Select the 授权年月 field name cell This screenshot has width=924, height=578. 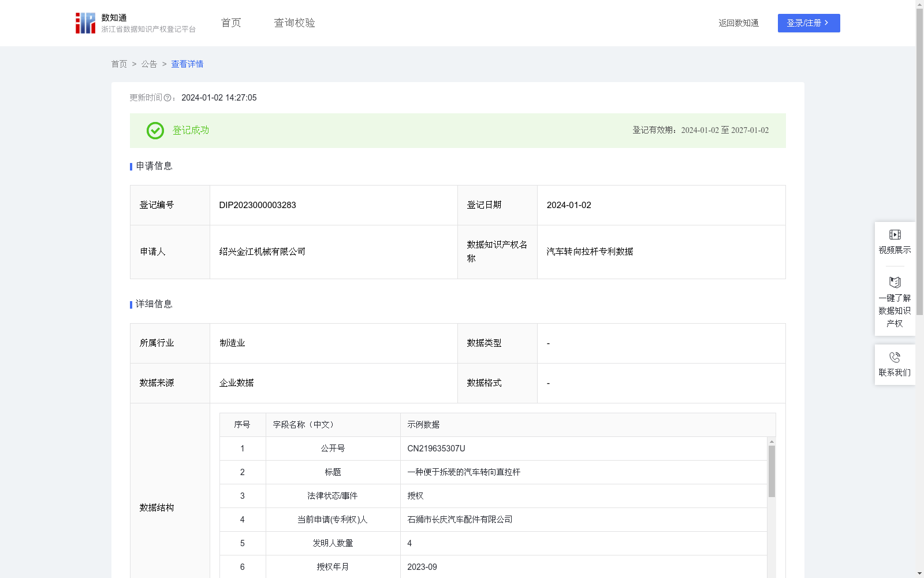tap(333, 567)
